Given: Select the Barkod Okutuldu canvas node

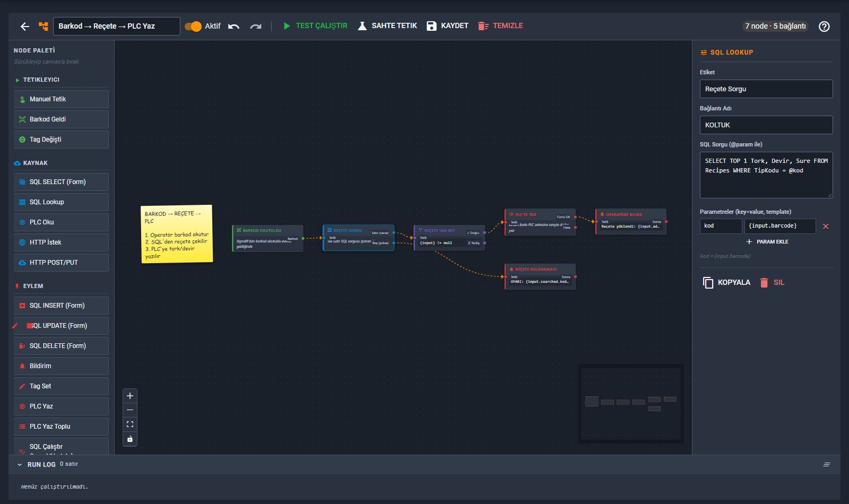Looking at the screenshot, I should pos(267,239).
